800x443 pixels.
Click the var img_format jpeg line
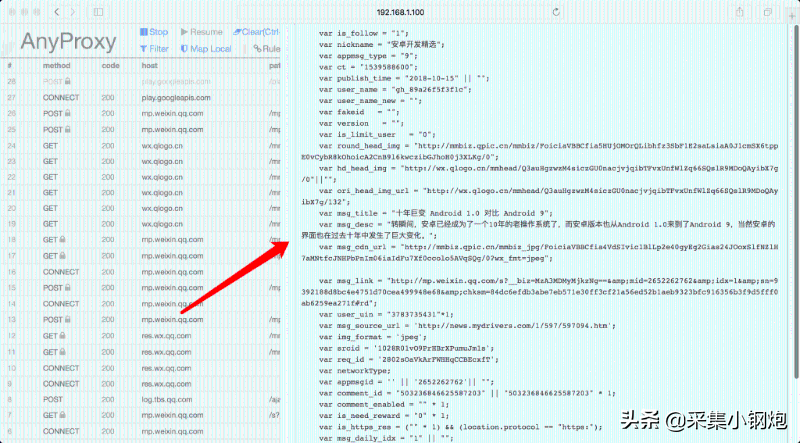pyautogui.click(x=372, y=336)
